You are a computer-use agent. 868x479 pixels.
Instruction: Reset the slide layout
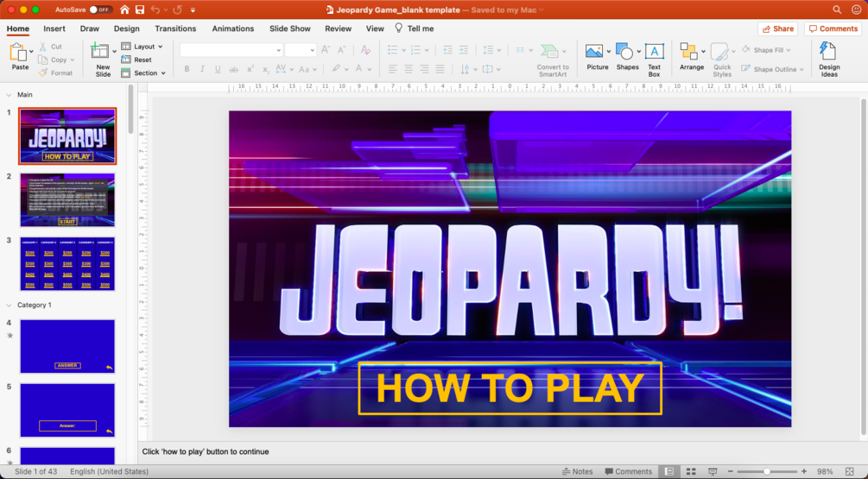(136, 60)
